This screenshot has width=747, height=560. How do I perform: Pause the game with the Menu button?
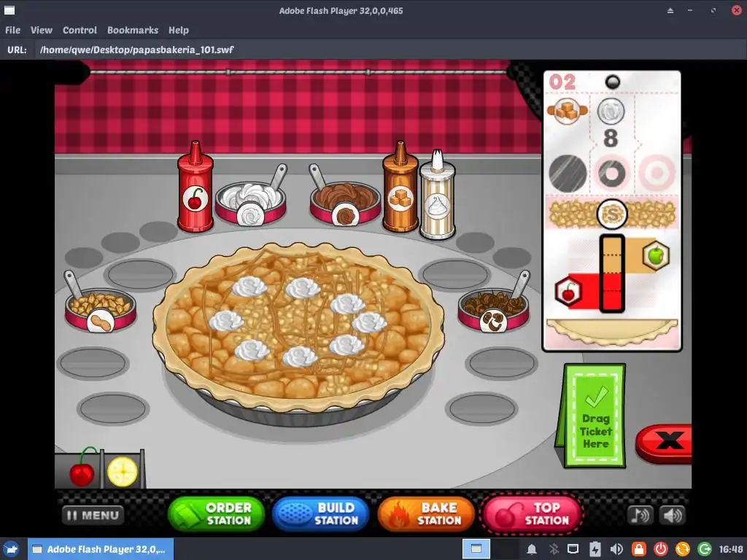93,516
